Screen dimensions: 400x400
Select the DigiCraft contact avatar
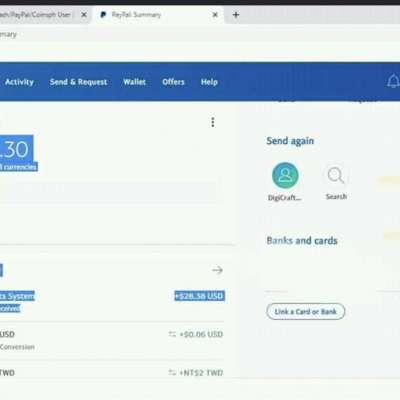click(x=285, y=175)
